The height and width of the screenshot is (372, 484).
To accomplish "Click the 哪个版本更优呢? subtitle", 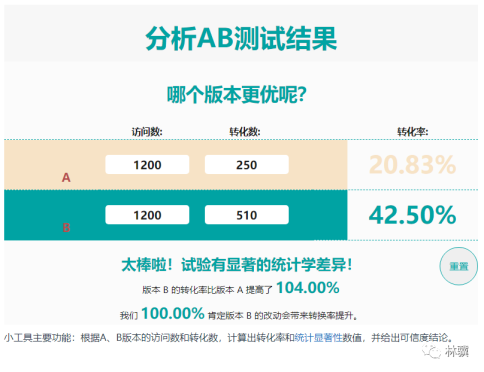I will pyautogui.click(x=237, y=95).
